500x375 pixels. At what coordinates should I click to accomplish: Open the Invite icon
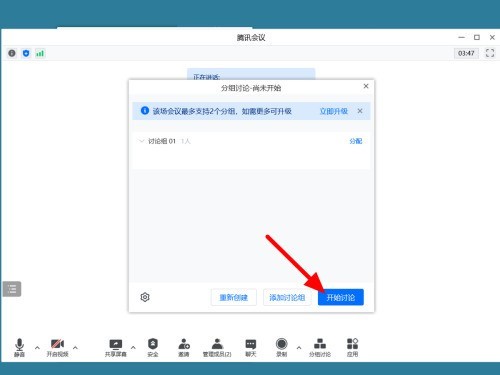(184, 347)
